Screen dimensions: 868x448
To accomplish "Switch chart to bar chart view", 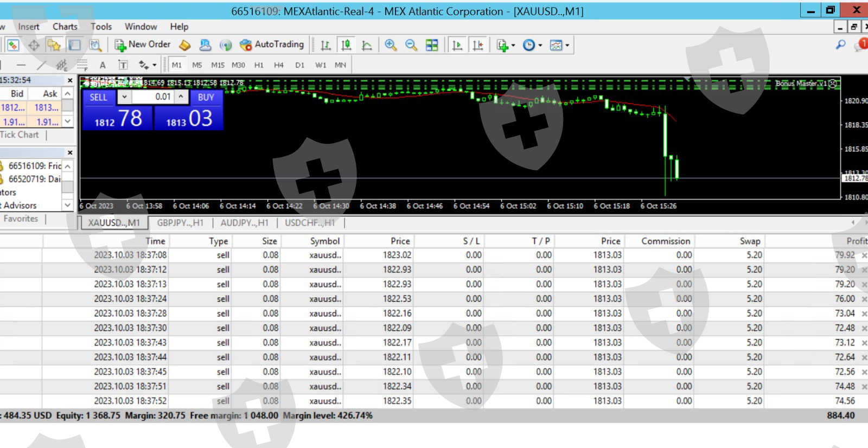I will point(325,45).
